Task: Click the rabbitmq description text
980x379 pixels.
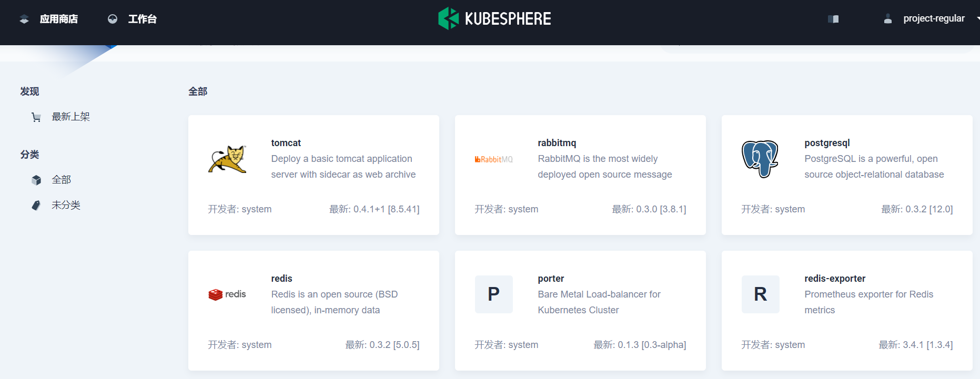Action: pyautogui.click(x=605, y=167)
